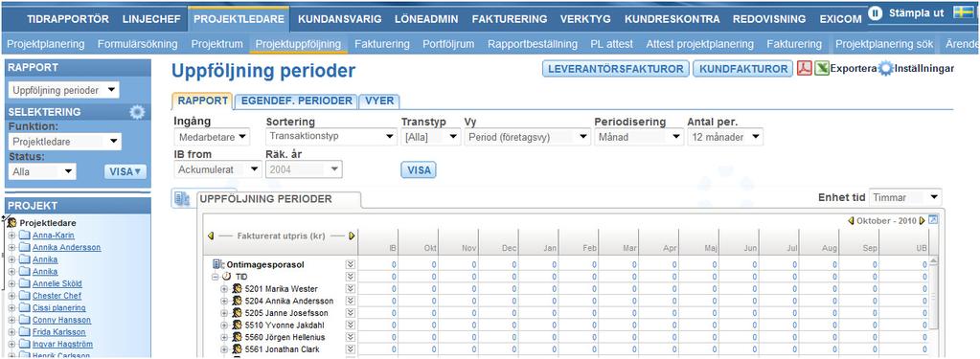The width and height of the screenshot is (980, 359).
Task: Switch language via Swedish flag icon
Action: (x=963, y=11)
